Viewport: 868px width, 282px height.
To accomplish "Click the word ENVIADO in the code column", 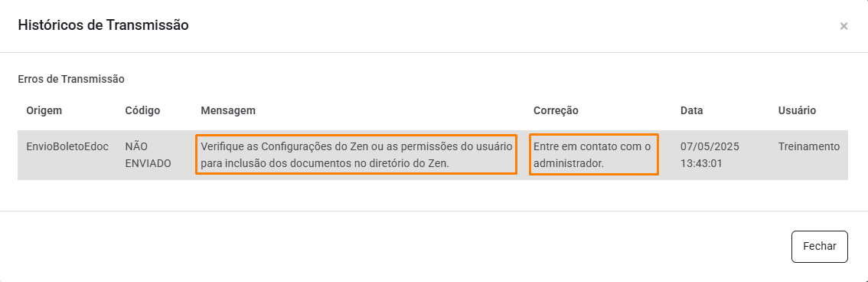I will click(x=148, y=163).
